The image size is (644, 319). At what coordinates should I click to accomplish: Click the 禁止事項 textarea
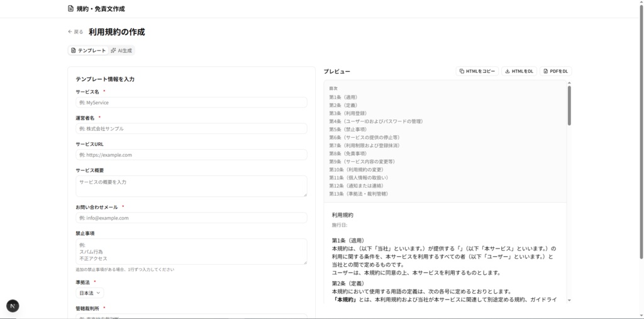(x=191, y=252)
